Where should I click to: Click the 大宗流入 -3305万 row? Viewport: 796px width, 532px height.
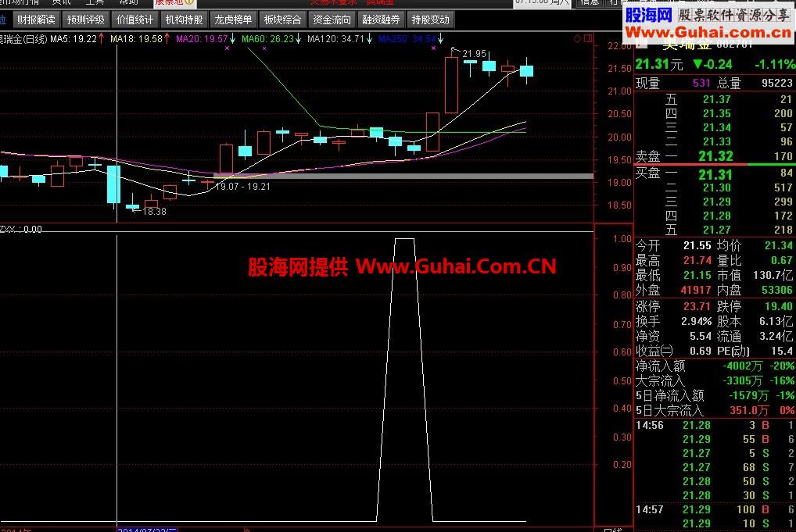tap(715, 381)
